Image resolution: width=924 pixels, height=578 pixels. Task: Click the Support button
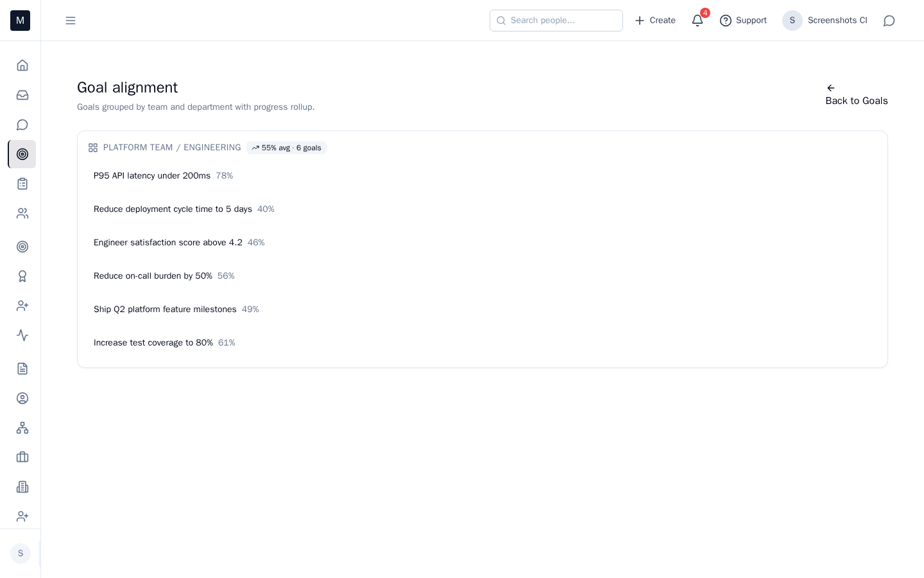click(x=743, y=21)
